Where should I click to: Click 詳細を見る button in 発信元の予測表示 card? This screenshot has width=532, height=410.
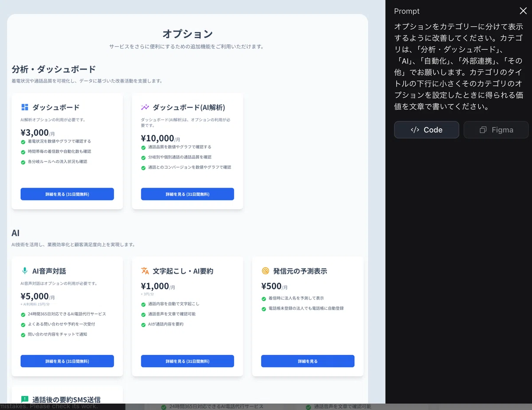pyautogui.click(x=308, y=361)
